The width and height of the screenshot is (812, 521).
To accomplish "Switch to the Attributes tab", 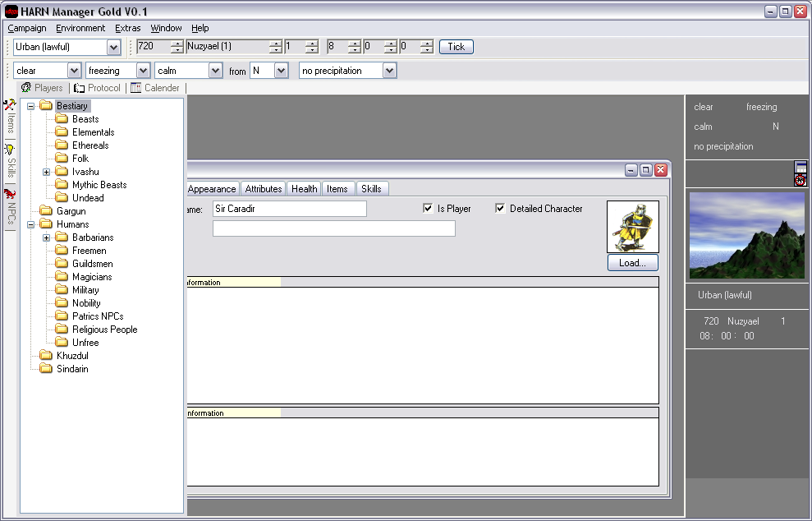I will coord(264,189).
